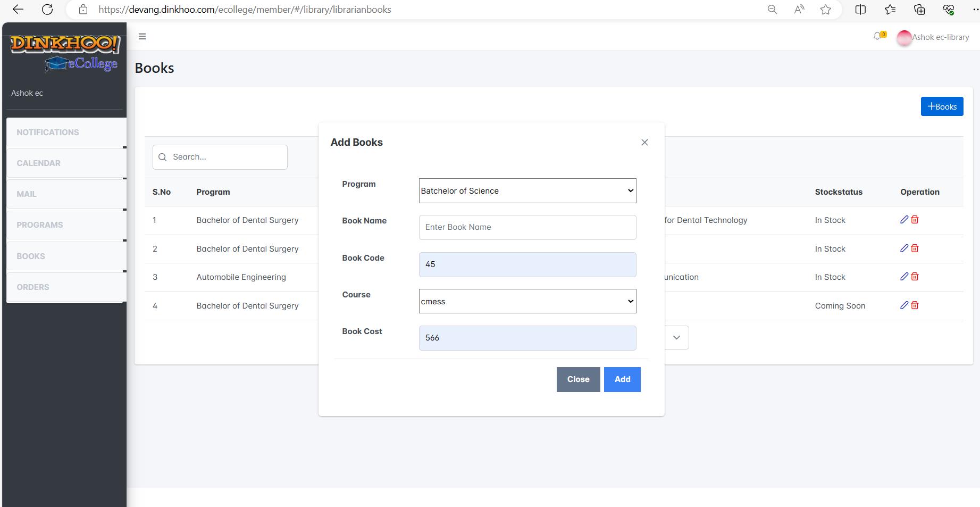This screenshot has height=507, width=980.
Task: Click the Coming Soon status cell
Action: (840, 306)
